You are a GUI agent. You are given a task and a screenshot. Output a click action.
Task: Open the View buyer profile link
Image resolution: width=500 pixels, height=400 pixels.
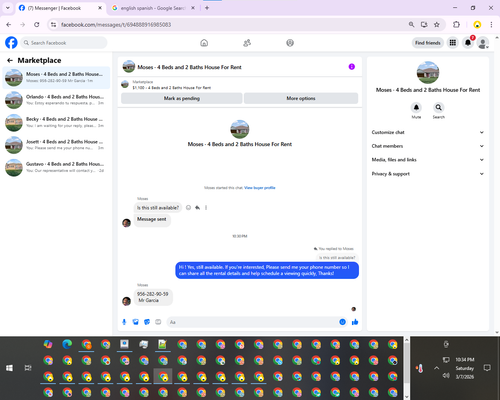click(x=260, y=188)
